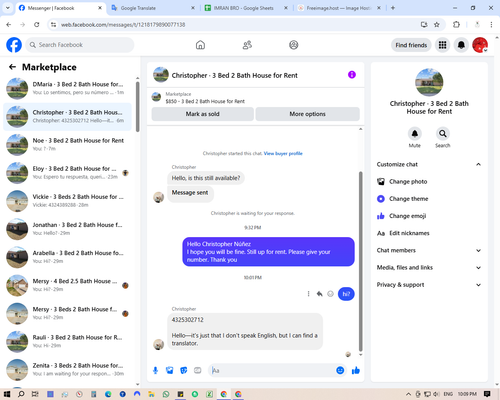Open the emoji picker in message box
500x400 pixels.
tap(340, 370)
